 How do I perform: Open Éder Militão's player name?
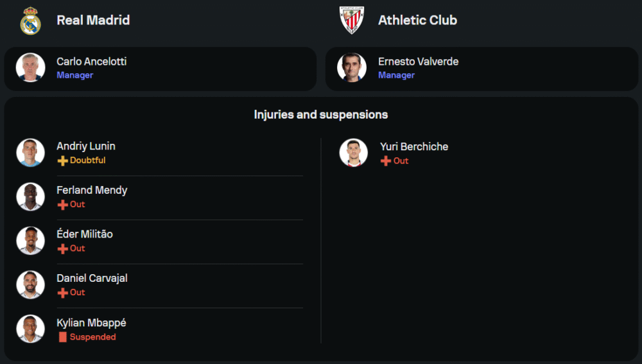[85, 234]
